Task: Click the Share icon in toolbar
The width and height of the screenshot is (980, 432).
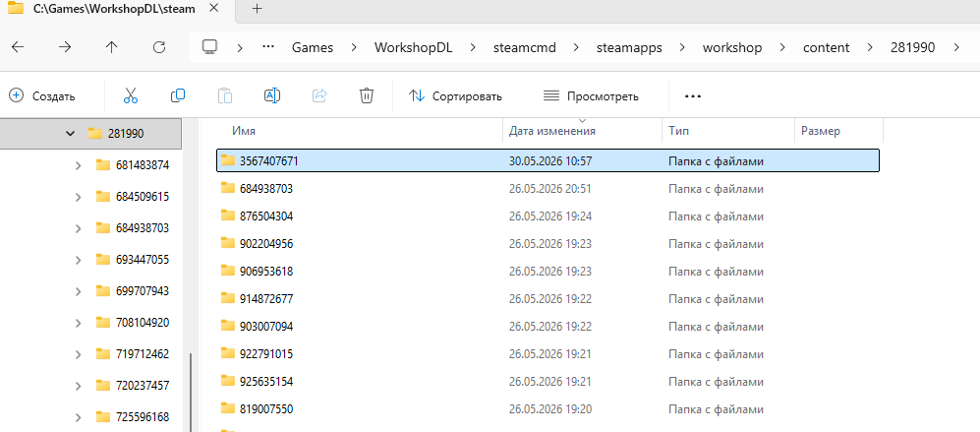Action: [x=319, y=95]
